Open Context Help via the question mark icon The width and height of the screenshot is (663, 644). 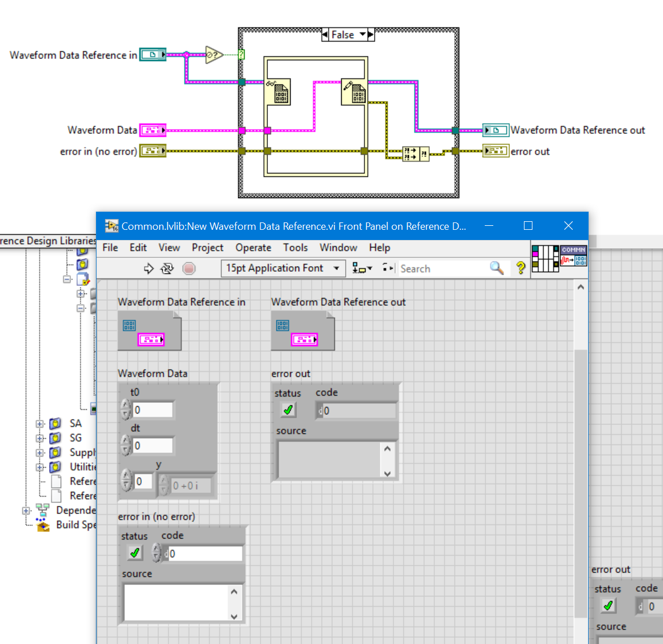(521, 268)
